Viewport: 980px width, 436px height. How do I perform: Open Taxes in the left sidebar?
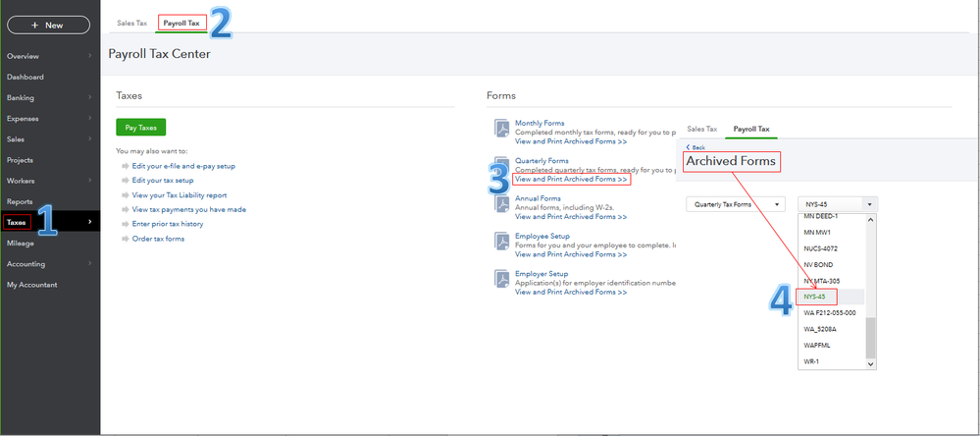[x=18, y=223]
